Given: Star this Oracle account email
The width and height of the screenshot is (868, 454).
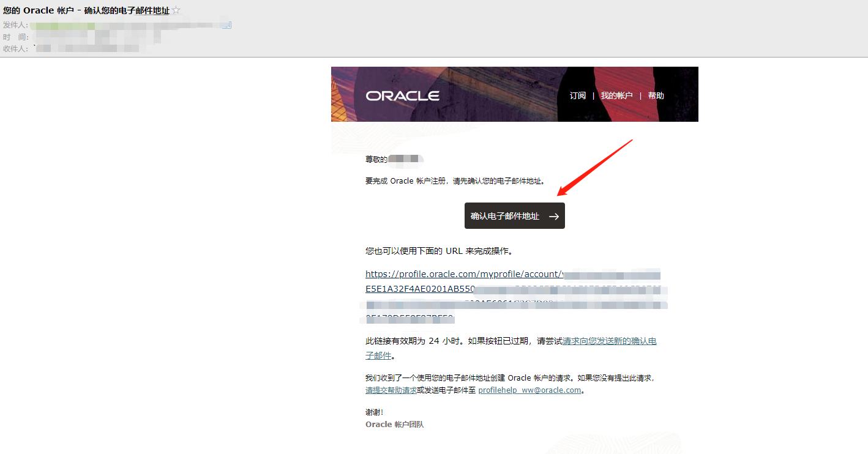Looking at the screenshot, I should click(176, 10).
